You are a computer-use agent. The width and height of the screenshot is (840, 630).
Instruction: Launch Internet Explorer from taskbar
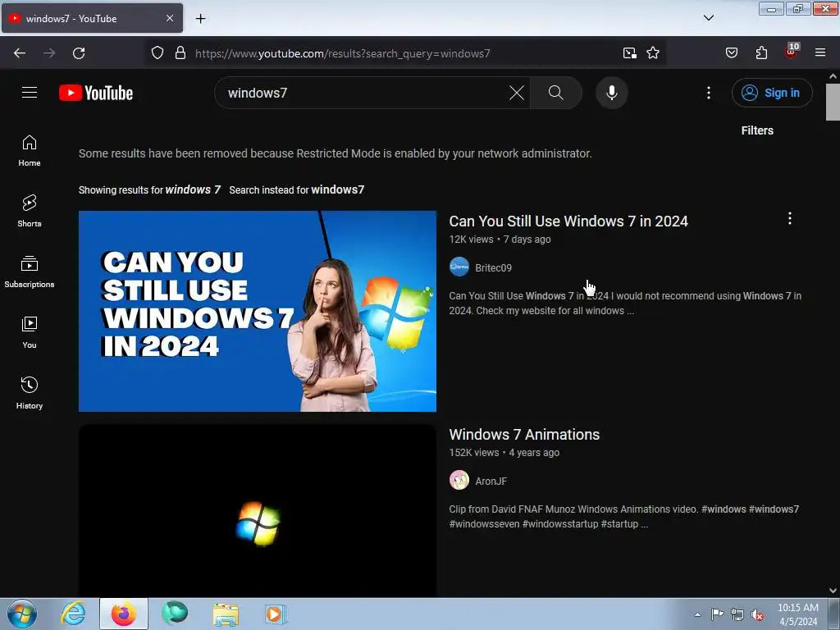pyautogui.click(x=73, y=614)
